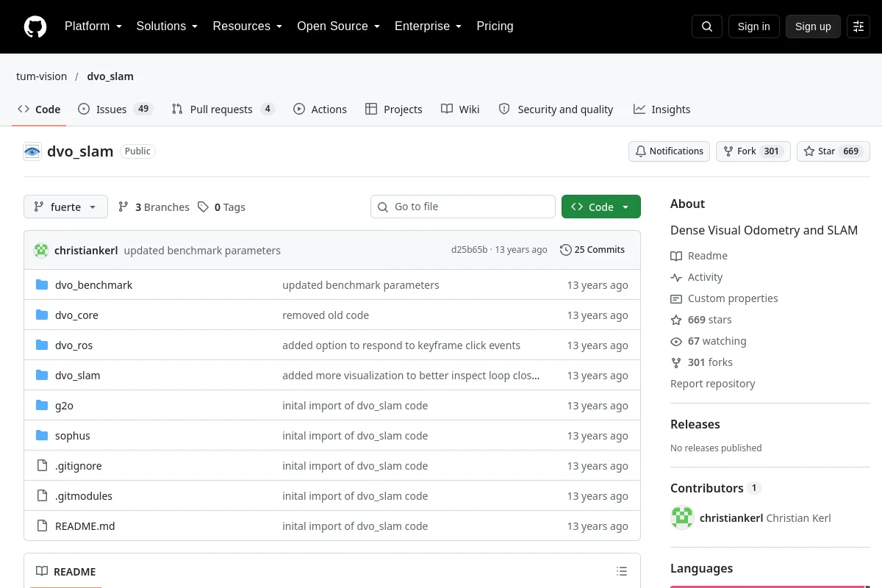Image resolution: width=882 pixels, height=588 pixels.
Task: Click the eye icon beside 67 watching
Action: 676,341
